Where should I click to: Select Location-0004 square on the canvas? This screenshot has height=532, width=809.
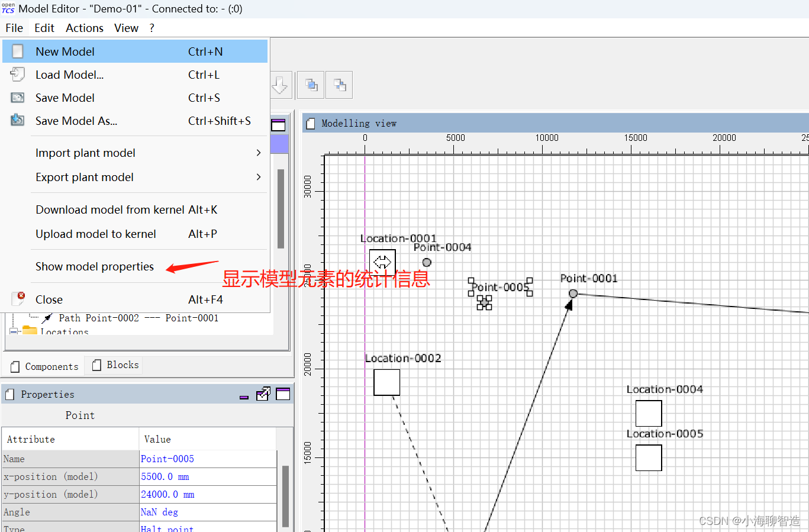tap(649, 414)
